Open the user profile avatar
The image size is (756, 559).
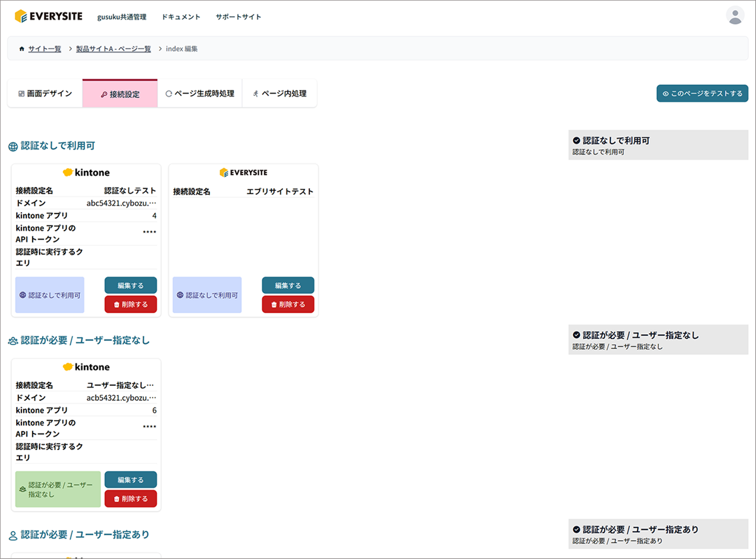[x=735, y=15]
